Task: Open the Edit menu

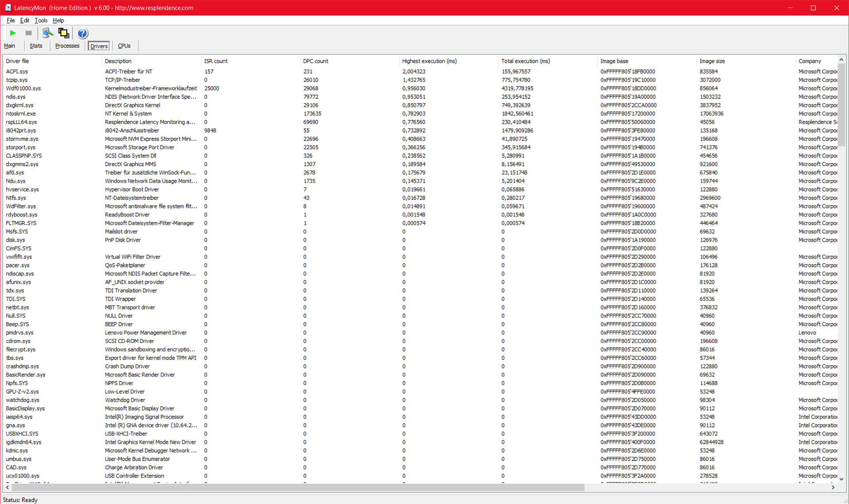Action: (25, 20)
